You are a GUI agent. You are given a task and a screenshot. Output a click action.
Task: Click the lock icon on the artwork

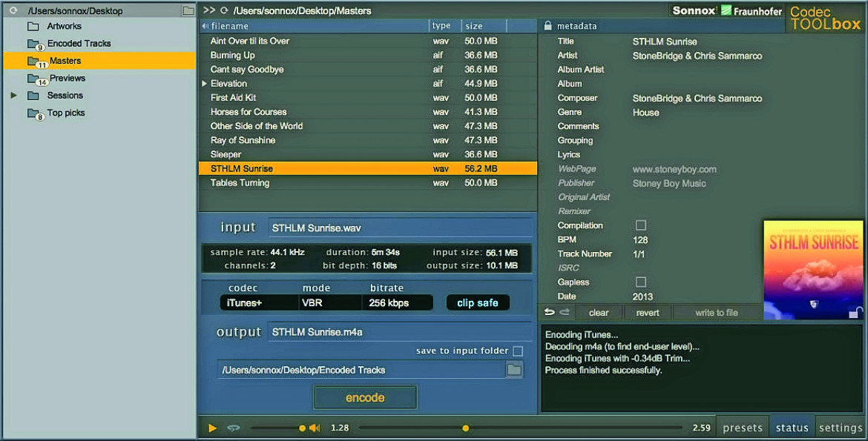tap(855, 313)
